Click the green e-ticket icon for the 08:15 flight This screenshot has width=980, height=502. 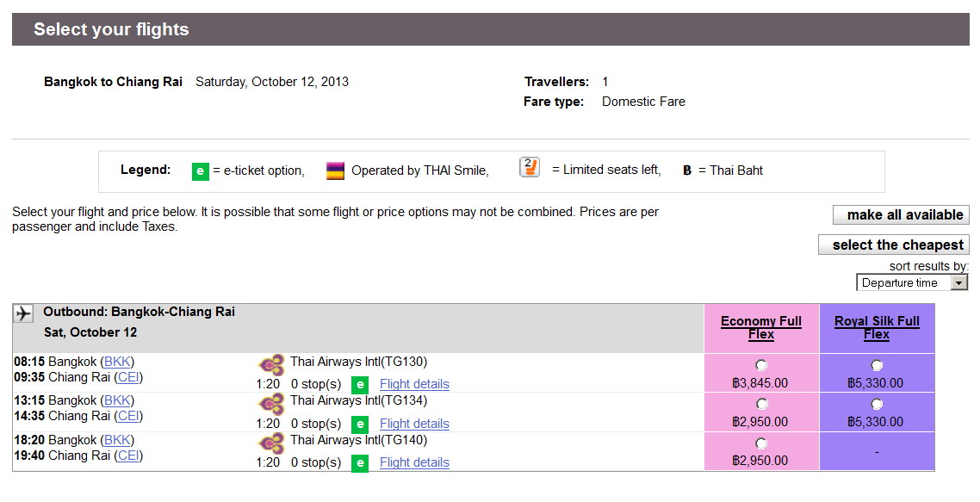360,385
